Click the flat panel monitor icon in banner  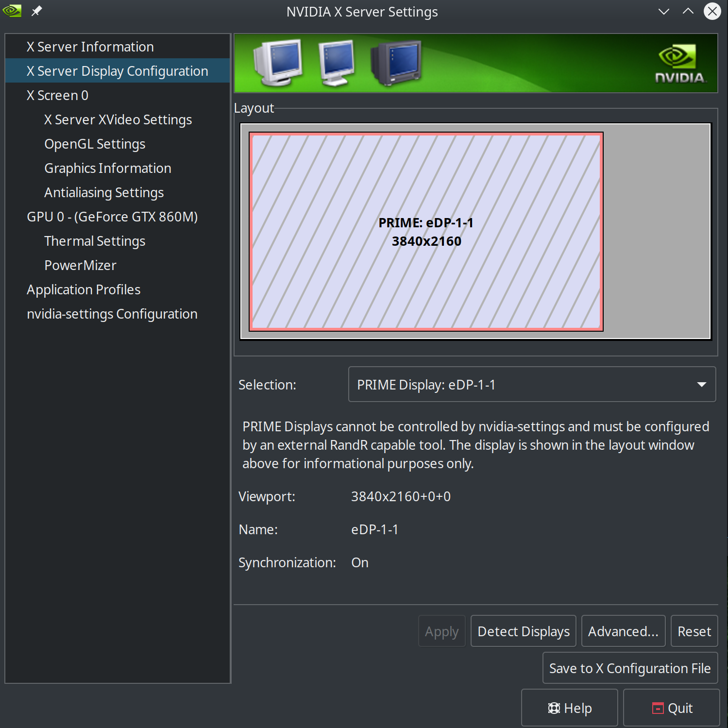coord(336,63)
